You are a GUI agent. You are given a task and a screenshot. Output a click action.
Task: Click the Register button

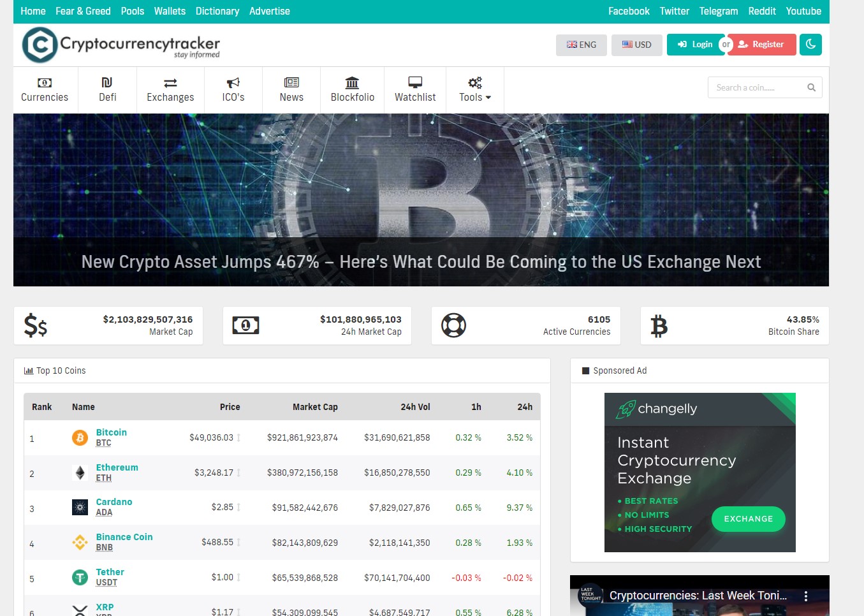tap(762, 45)
